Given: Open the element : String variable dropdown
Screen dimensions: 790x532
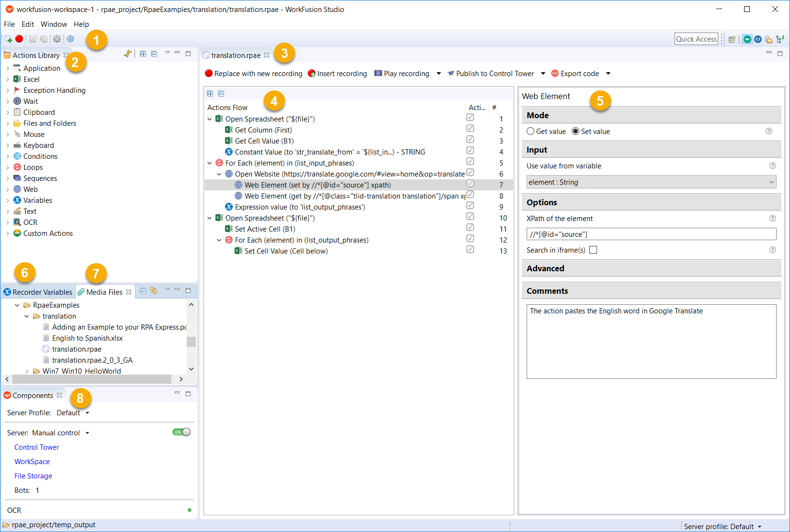Looking at the screenshot, I should point(651,182).
